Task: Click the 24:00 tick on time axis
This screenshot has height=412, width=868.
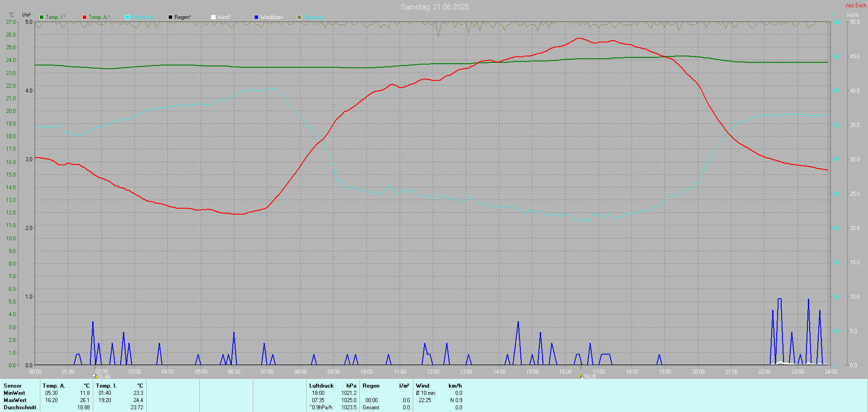Action: tap(831, 372)
